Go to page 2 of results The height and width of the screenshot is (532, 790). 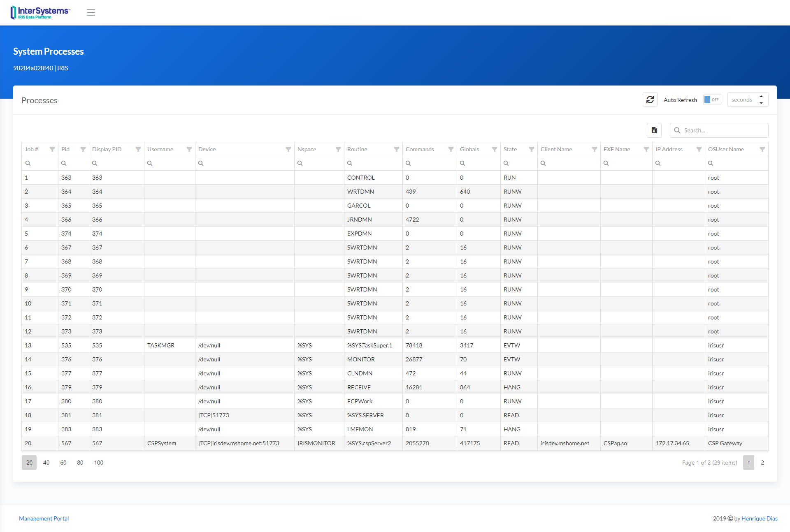pos(762,463)
